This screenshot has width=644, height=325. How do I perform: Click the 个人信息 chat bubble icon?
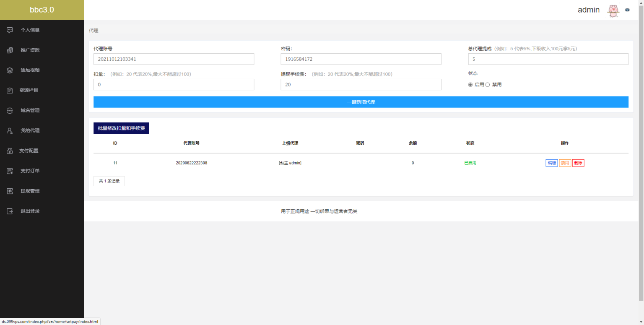[10, 30]
